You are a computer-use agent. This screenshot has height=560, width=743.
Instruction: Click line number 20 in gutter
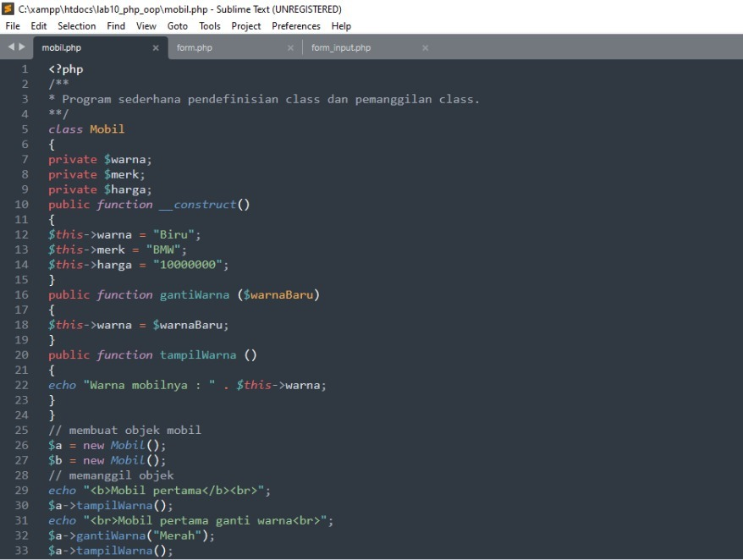(x=21, y=354)
